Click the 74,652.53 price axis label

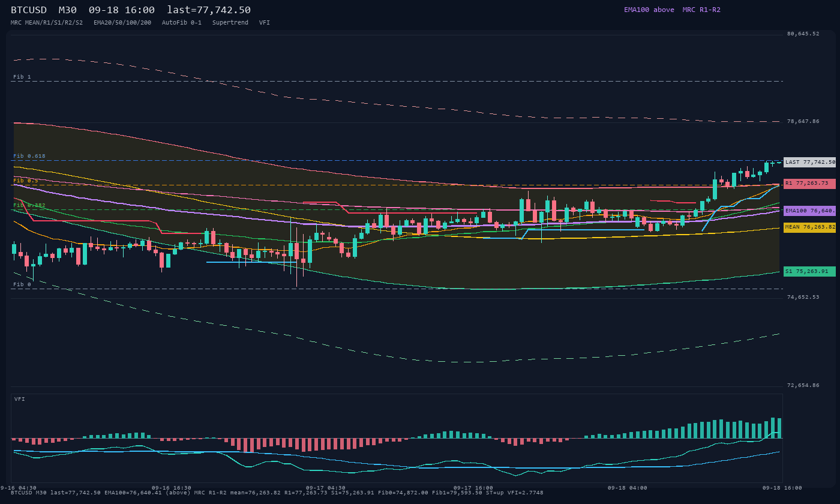pos(803,297)
